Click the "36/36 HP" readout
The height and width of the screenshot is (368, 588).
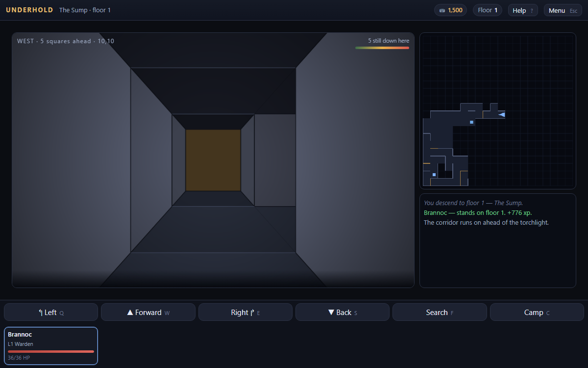tap(19, 358)
